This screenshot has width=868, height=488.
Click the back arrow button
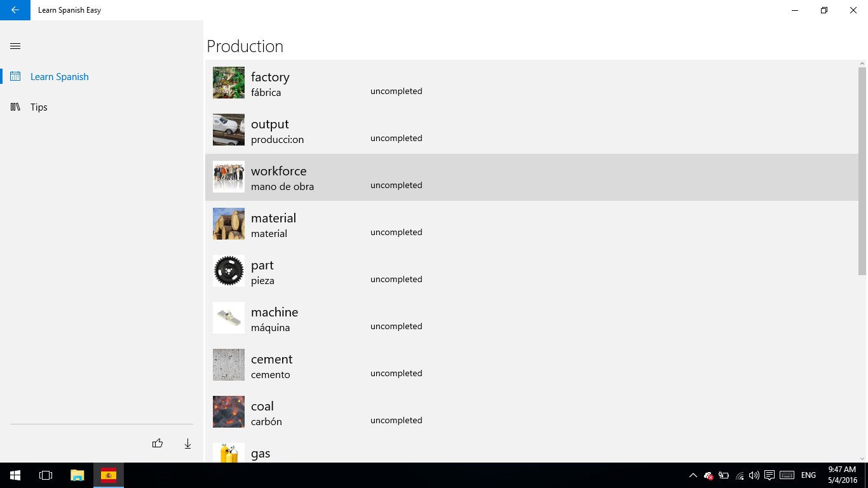click(15, 10)
